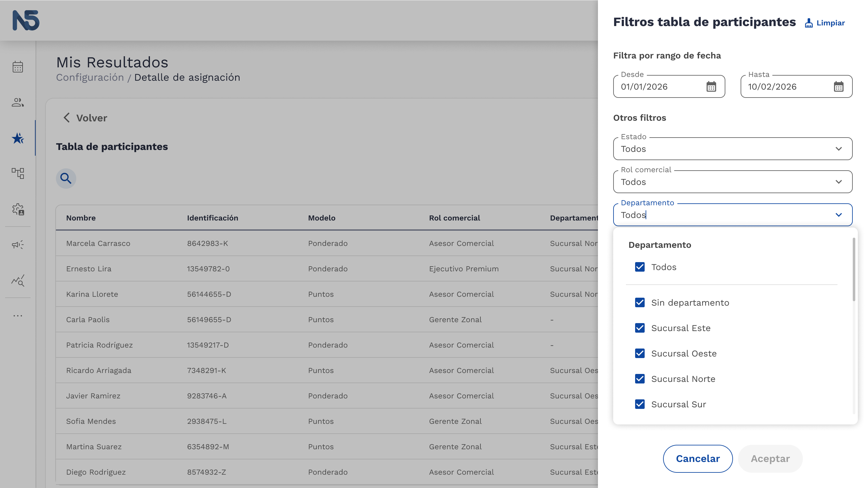
Task: Select the Sofia Mendes row name
Action: 91,421
